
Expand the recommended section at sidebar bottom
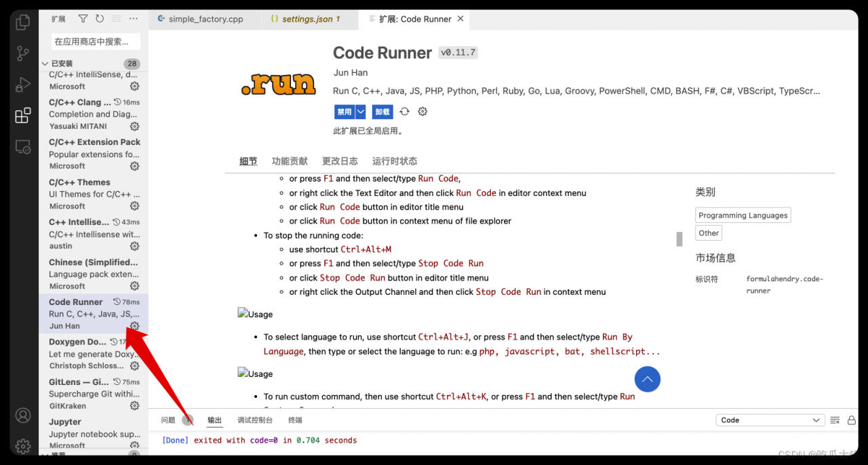(x=45, y=455)
